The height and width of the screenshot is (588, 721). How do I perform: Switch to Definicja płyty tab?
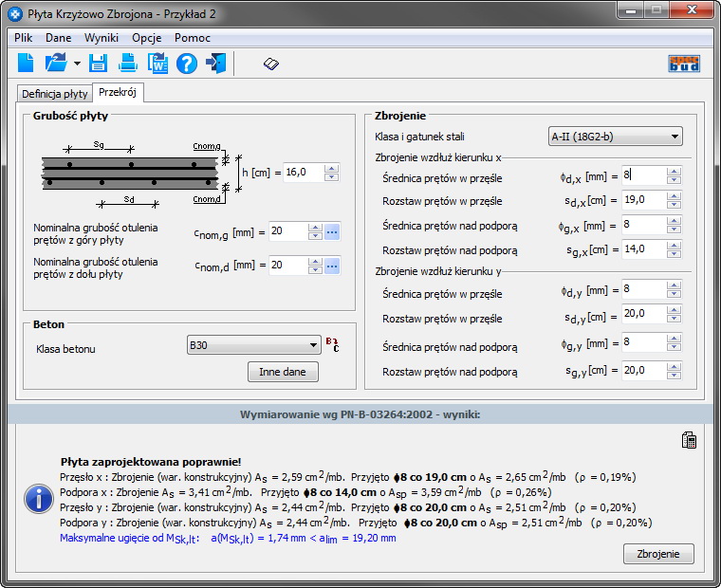(55, 94)
